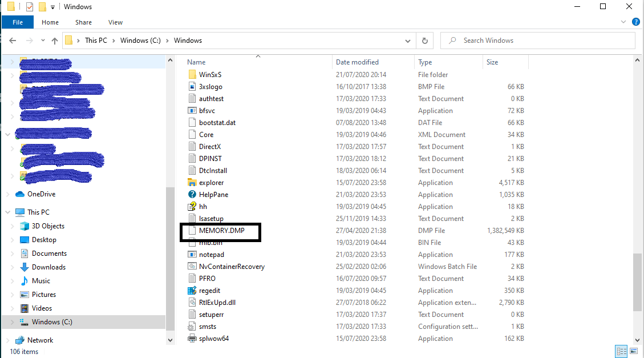
Task: Click Windows (C:) breadcrumb in address bar
Action: point(140,41)
